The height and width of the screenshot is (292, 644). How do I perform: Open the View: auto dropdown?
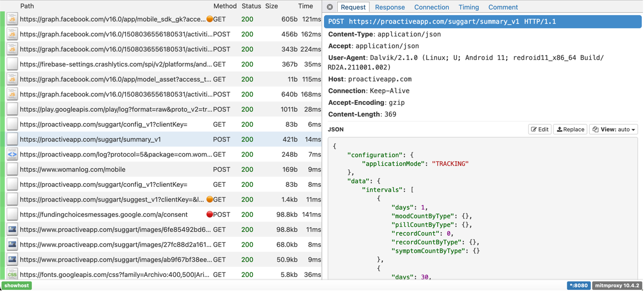click(613, 129)
